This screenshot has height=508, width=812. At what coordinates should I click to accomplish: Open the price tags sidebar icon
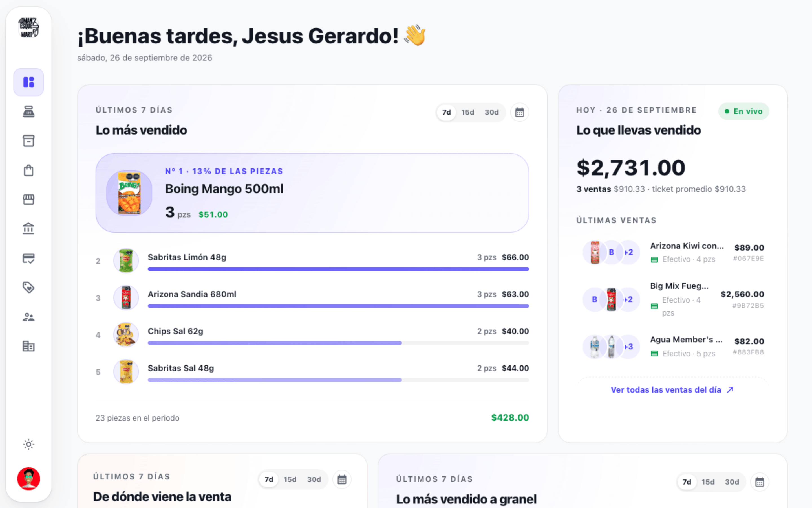28,288
